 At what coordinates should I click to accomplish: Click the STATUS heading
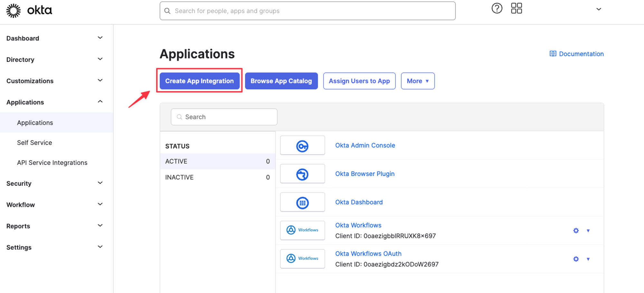(x=177, y=146)
